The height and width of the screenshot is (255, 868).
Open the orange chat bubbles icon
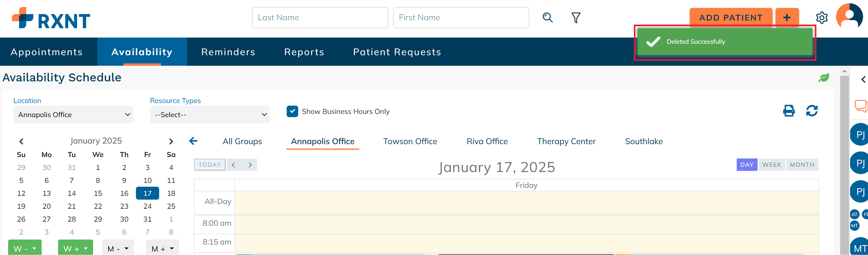coord(861,106)
